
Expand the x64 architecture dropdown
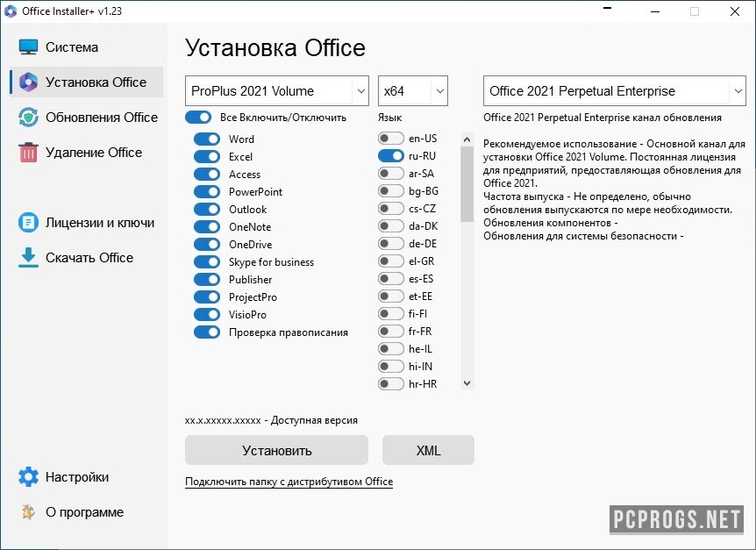[x=413, y=91]
